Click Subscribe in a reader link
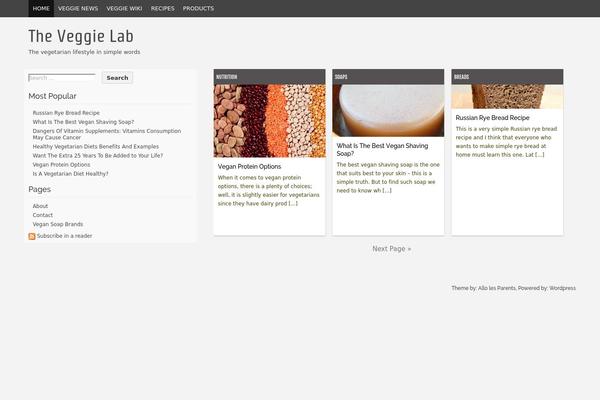The width and height of the screenshot is (600, 400). pyautogui.click(x=65, y=236)
